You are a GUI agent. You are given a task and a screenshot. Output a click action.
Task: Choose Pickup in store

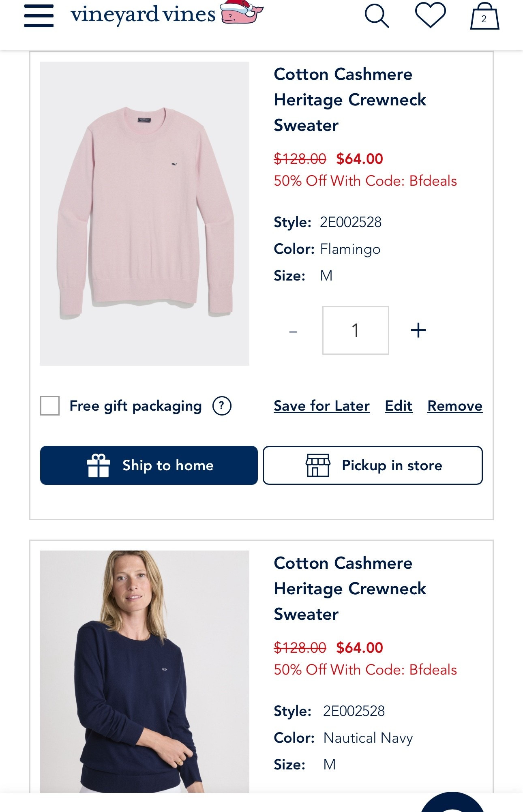pyautogui.click(x=373, y=465)
